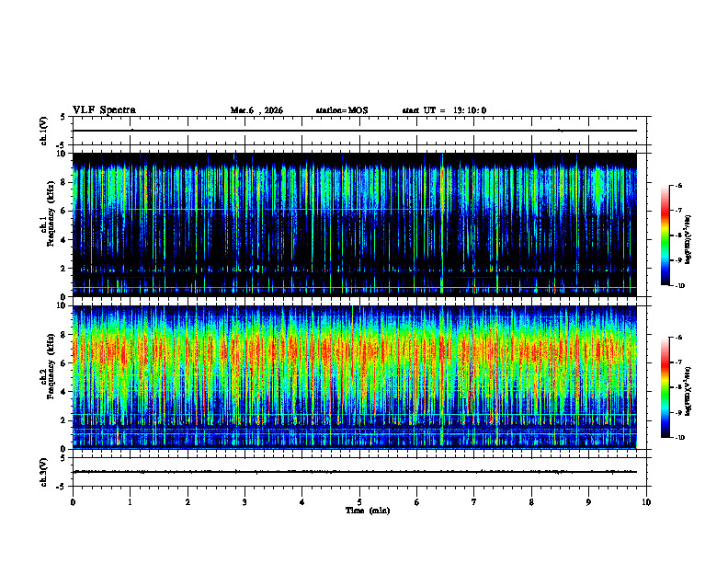The image size is (728, 563).
Task: Click the "ch.1(V)" axis label
Action: (43, 131)
